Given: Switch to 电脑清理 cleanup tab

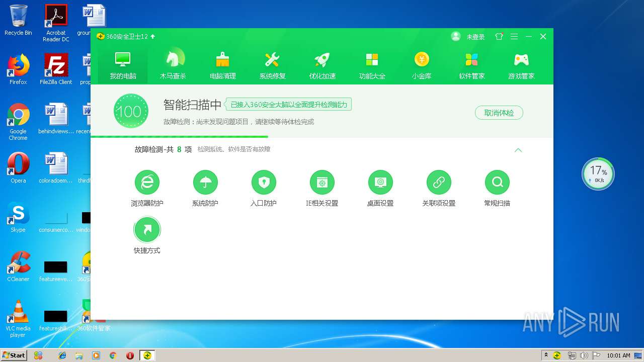Looking at the screenshot, I should (222, 65).
